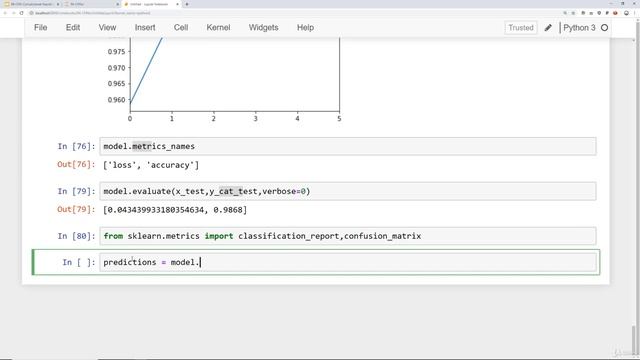Open the Cell menu
The image size is (640, 360).
click(181, 27)
